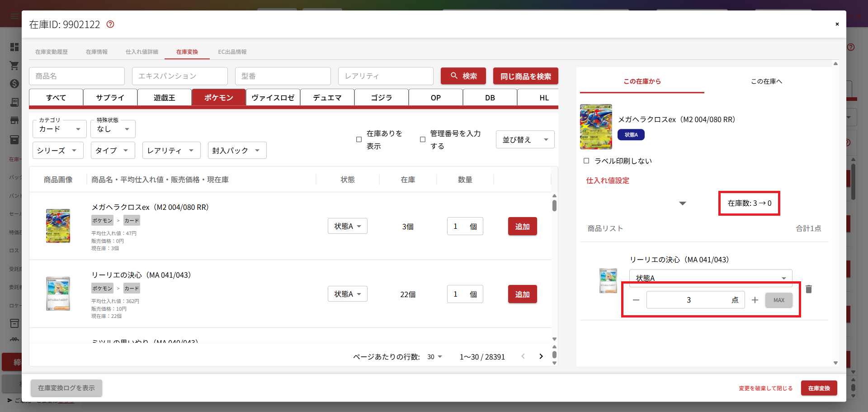Viewport: 868px width, 412px height.
Task: Decrease quantity with the minus icon
Action: (636, 300)
